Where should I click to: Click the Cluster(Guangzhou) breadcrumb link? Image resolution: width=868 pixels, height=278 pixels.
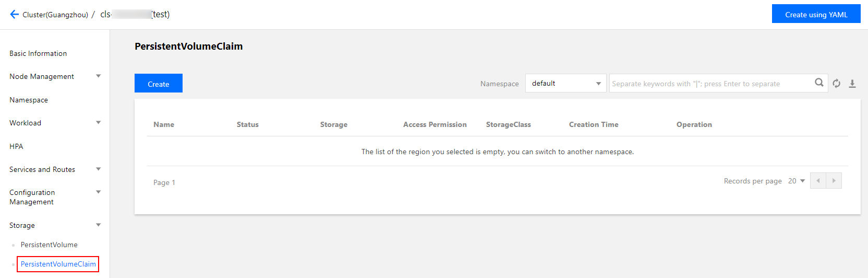pos(55,15)
